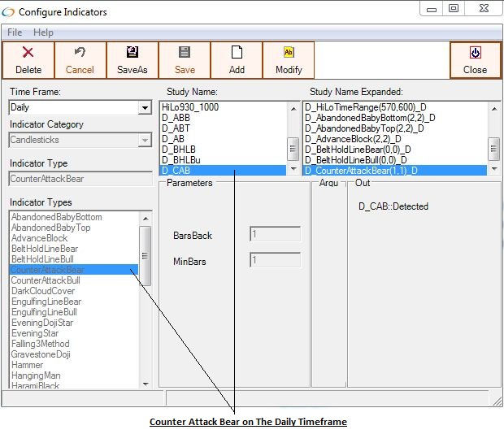This screenshot has height=434, width=504.
Task: Open the Help menu
Action: 43,33
